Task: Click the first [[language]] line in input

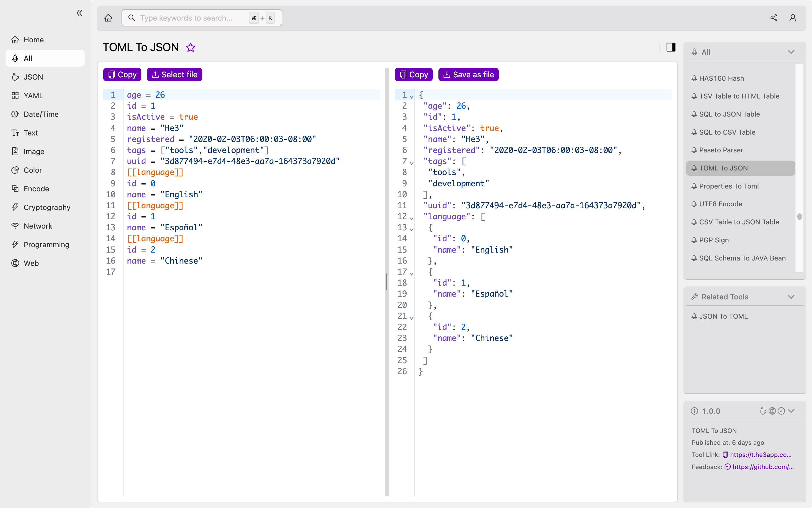Action: [x=155, y=172]
